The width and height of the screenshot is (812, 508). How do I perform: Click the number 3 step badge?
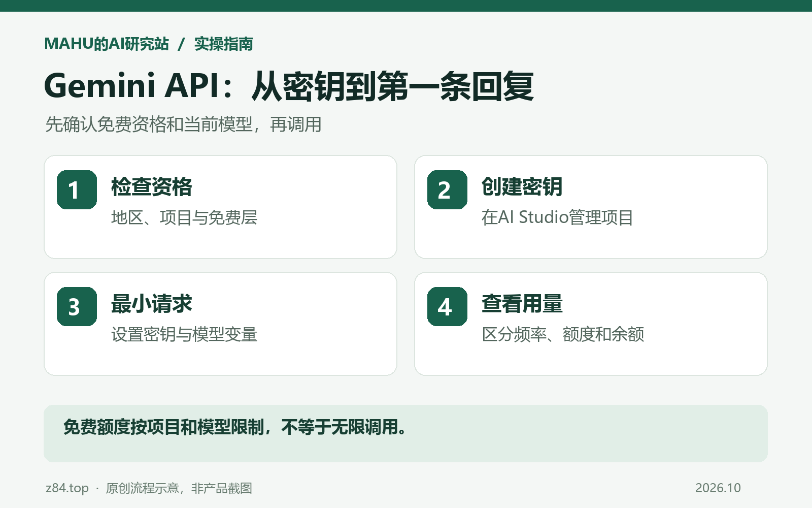(77, 306)
